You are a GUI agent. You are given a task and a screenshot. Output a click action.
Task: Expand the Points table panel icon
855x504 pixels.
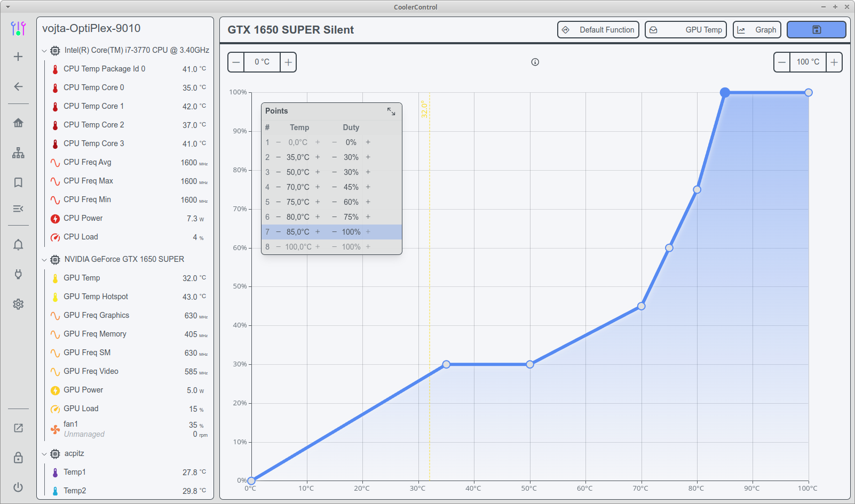coord(391,111)
